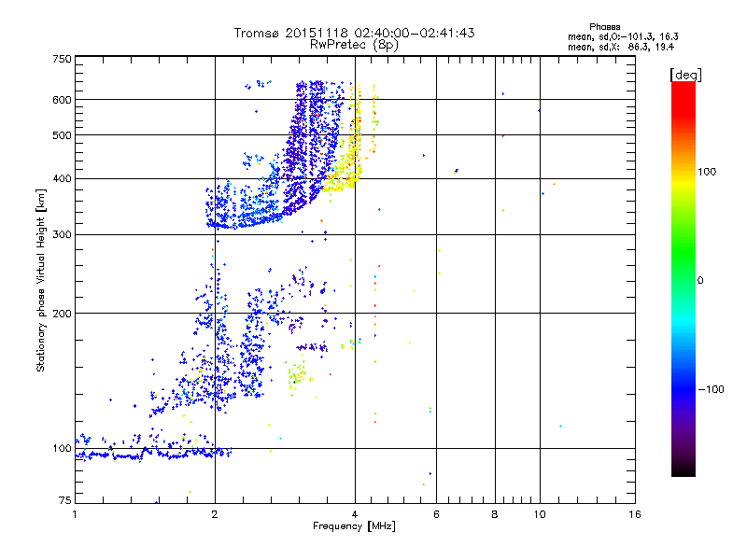Click the y-axis tick label '75'
The width and height of the screenshot is (747, 560).
tap(65, 500)
